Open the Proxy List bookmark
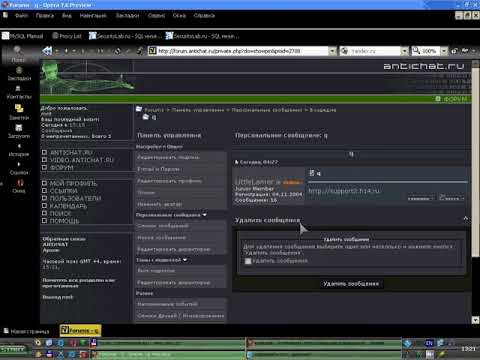Image resolution: width=480 pixels, height=360 pixels. point(67,36)
